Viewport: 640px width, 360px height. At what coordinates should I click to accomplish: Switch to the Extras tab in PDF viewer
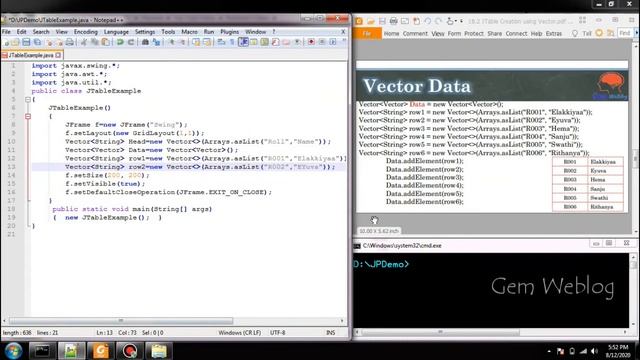(554, 33)
